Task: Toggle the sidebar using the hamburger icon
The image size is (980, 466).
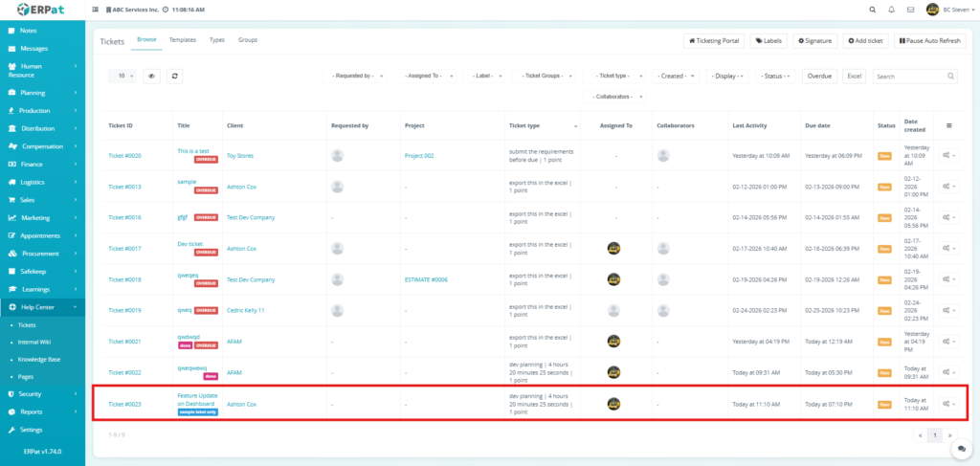Action: [95, 10]
